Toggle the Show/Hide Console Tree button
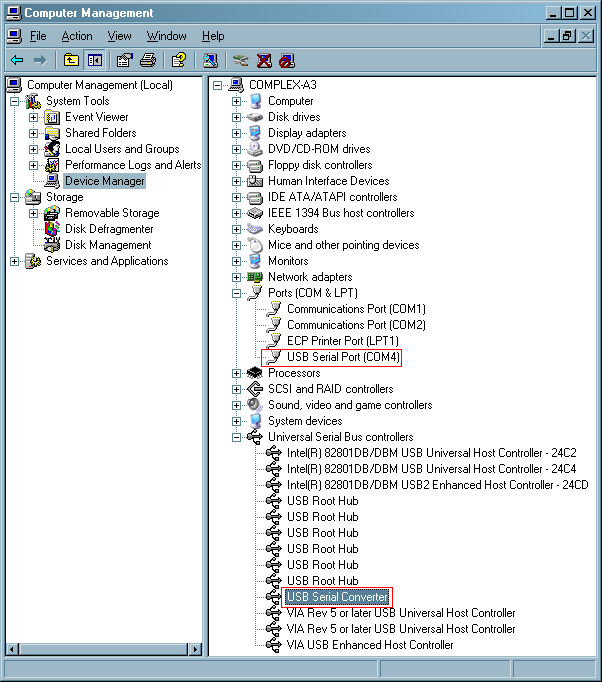The height and width of the screenshot is (682, 602). pyautogui.click(x=94, y=60)
